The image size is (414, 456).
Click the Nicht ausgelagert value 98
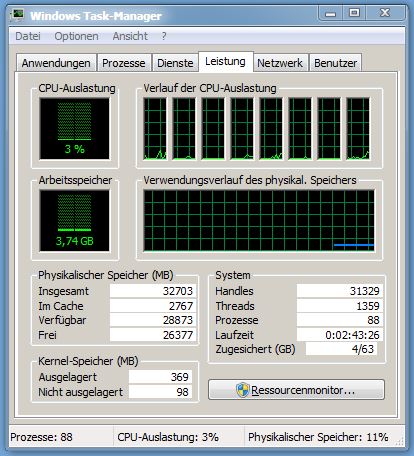click(161, 392)
